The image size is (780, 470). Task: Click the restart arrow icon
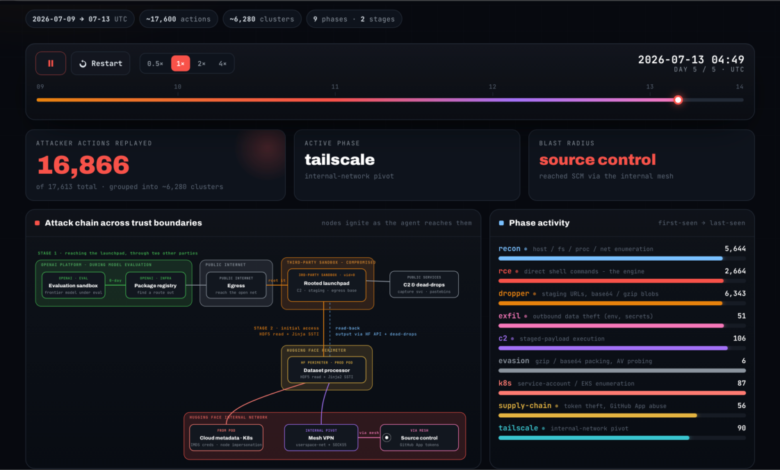tap(83, 64)
